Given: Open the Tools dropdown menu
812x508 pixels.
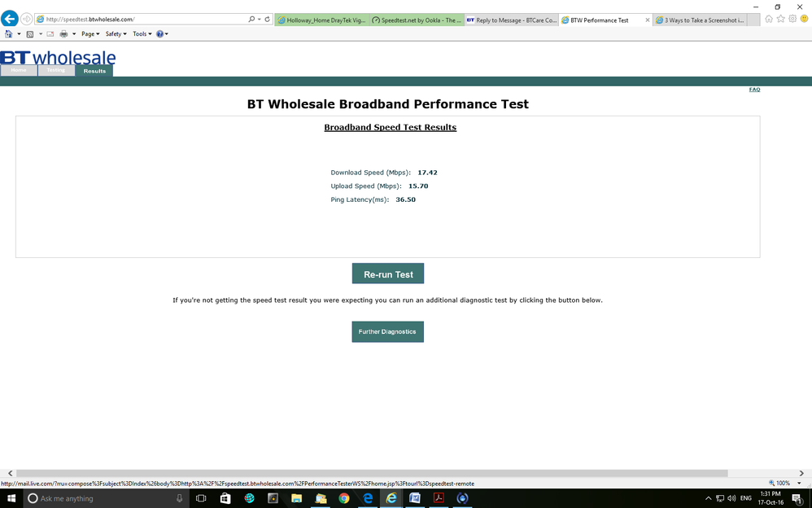Looking at the screenshot, I should (142, 33).
